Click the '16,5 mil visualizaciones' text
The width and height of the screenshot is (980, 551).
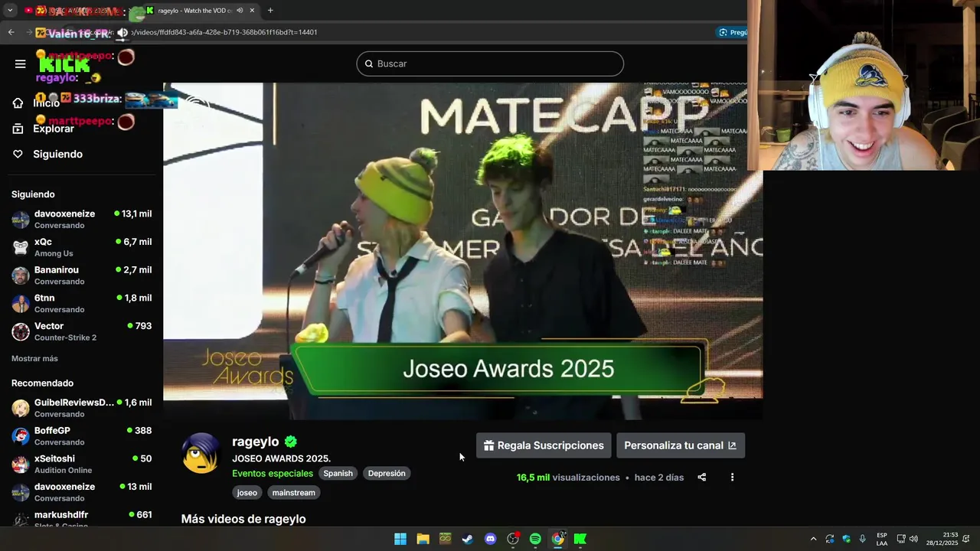[568, 478]
